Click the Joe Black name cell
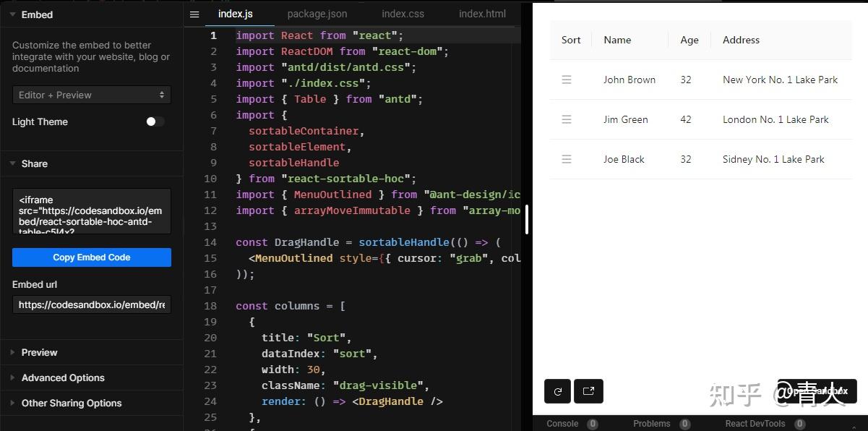Image resolution: width=868 pixels, height=431 pixels. 624,159
